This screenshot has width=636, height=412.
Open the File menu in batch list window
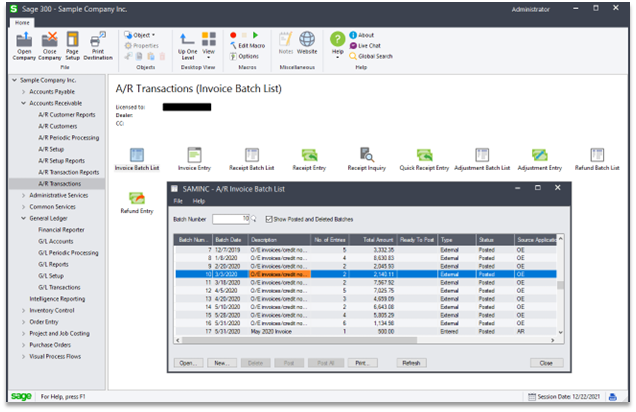[x=178, y=201]
